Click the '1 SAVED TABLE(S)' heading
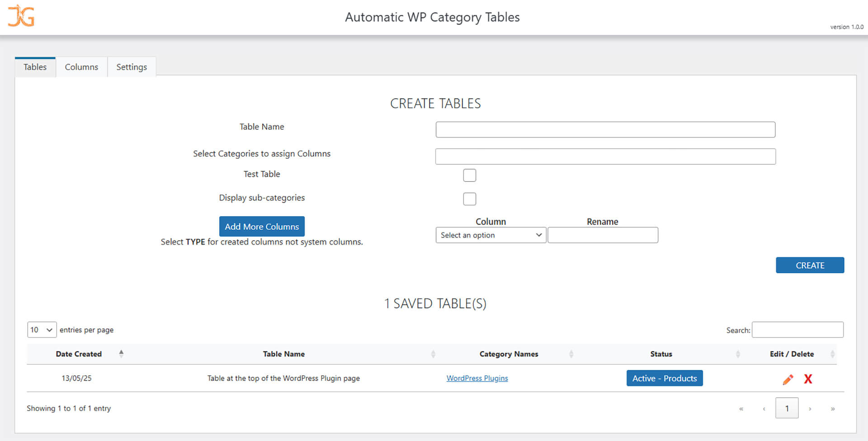The height and width of the screenshot is (441, 868). (x=435, y=303)
